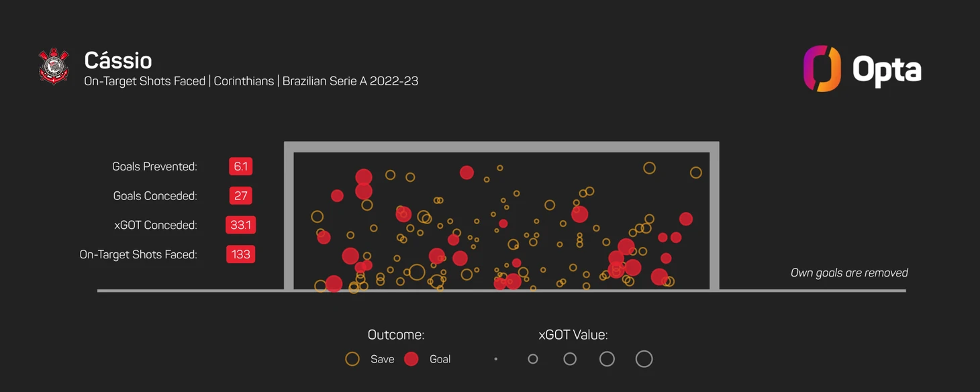Screen dimensions: 980x392
Task: Click the Goals Prevented 6.1 badge
Action: pos(240,166)
